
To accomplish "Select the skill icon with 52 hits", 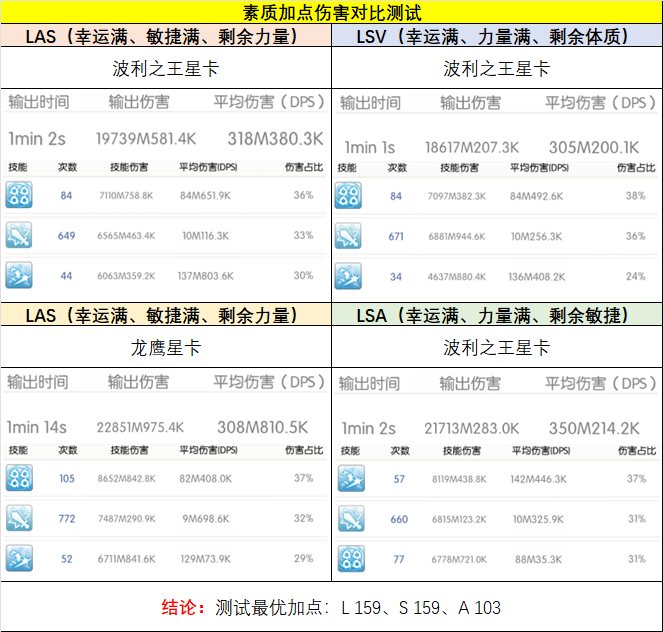I will point(20,559).
